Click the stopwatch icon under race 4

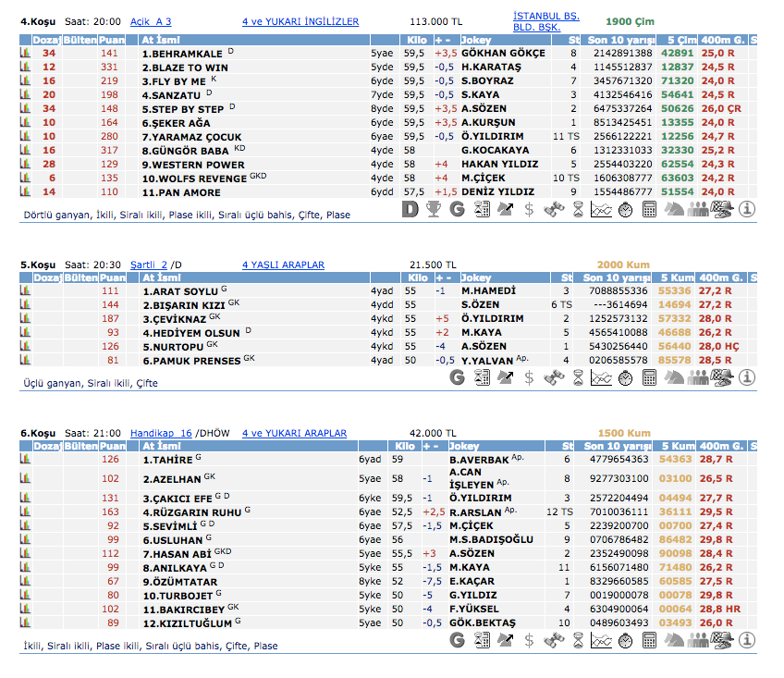(x=625, y=210)
